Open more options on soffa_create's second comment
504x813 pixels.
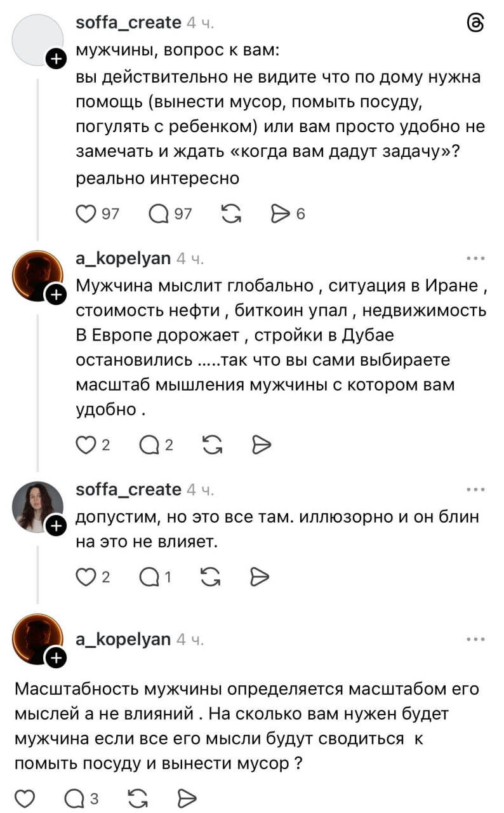[x=475, y=490]
